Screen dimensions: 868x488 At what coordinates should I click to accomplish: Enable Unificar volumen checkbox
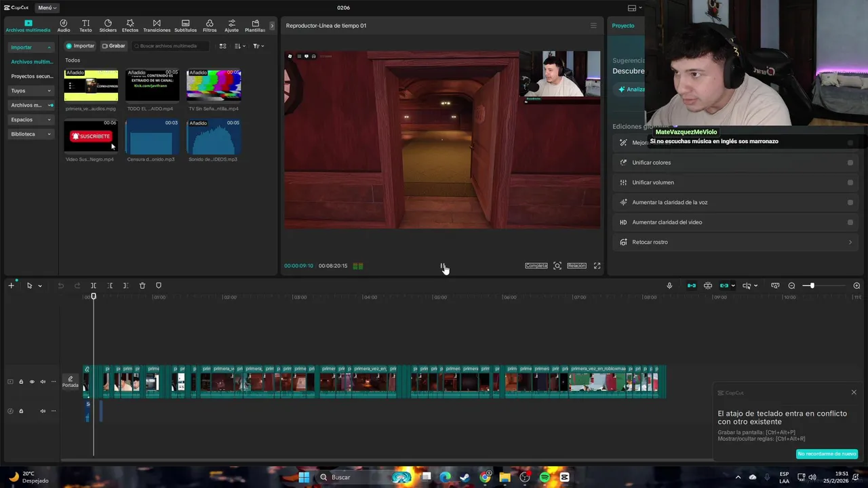(850, 182)
